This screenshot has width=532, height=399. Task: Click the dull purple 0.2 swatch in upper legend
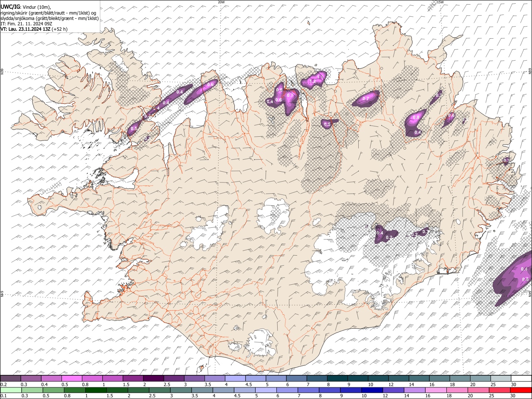(10, 378)
